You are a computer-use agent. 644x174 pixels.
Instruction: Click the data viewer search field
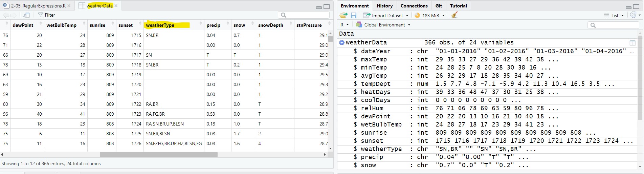tap(304, 15)
